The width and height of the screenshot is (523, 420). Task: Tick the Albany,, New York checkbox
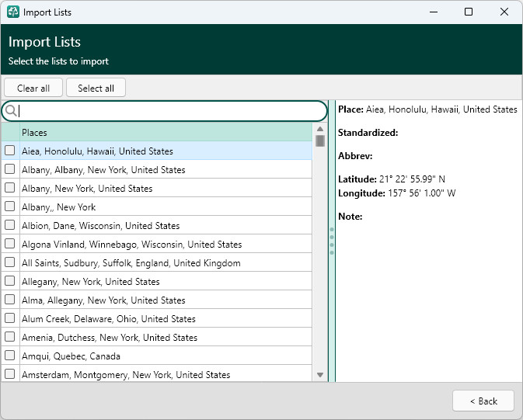point(10,207)
